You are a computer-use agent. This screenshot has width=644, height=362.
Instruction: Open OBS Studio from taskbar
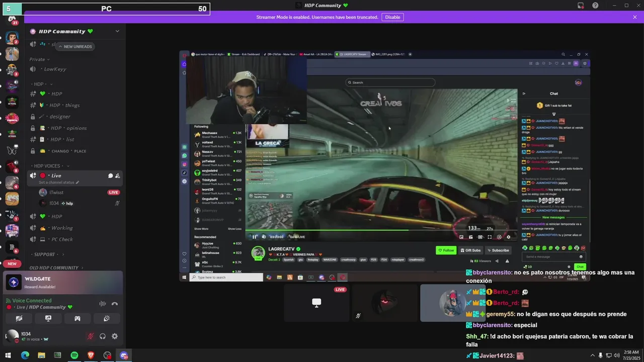(x=107, y=355)
